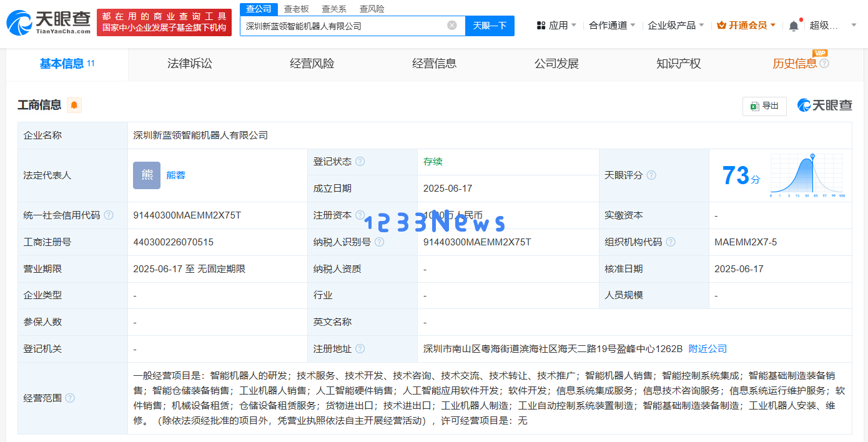
Task: Click the 工商信息 section heading
Action: [39, 105]
